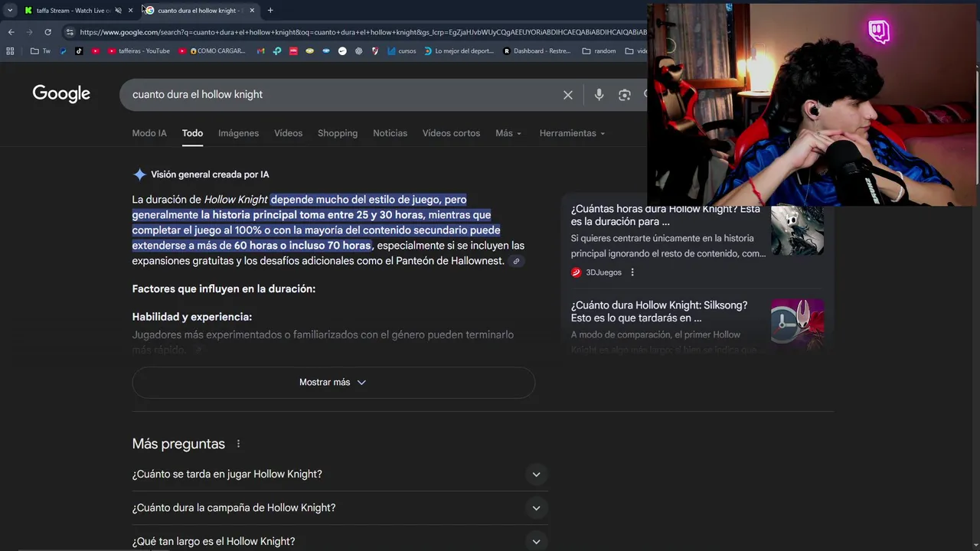The image size is (980, 551).
Task: Select the Todo results tab
Action: coord(192,133)
